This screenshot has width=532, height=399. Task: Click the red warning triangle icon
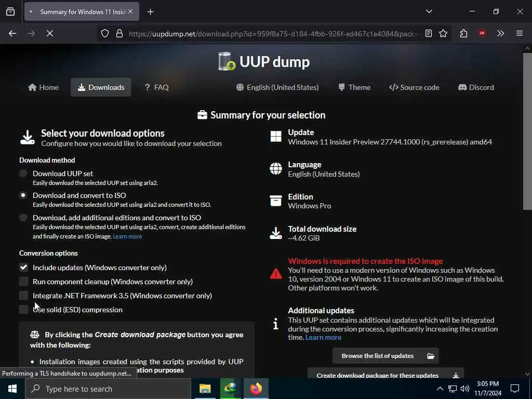[276, 273]
